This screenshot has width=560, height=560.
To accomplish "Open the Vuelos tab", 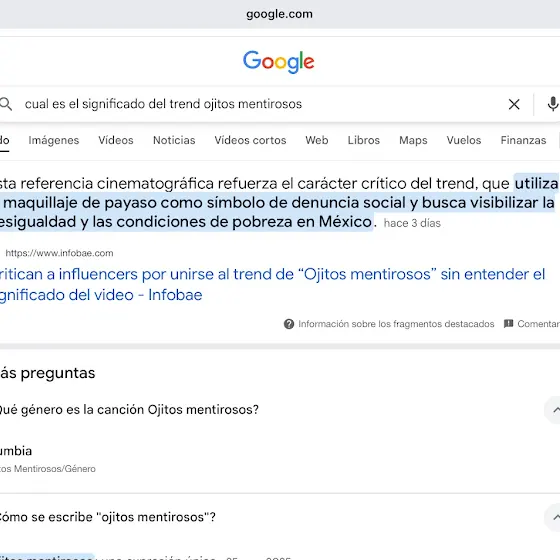I will pyautogui.click(x=464, y=140).
